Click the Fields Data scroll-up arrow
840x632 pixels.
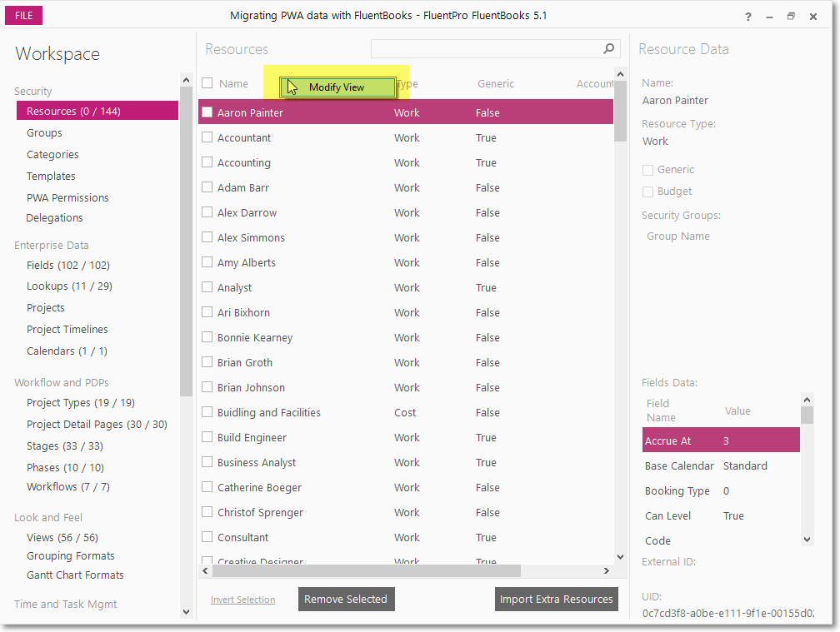pyautogui.click(x=807, y=399)
